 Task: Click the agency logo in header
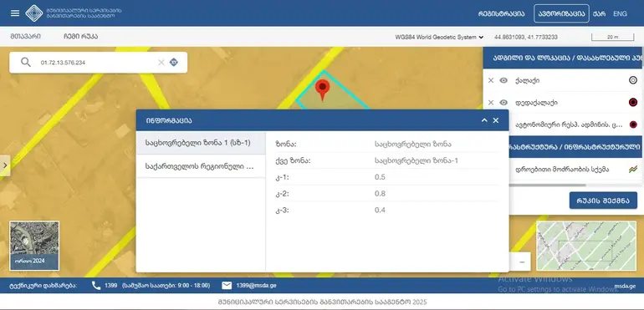click(x=34, y=13)
